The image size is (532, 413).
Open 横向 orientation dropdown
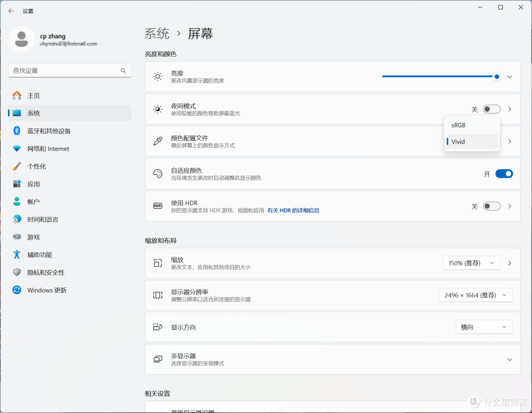(484, 327)
